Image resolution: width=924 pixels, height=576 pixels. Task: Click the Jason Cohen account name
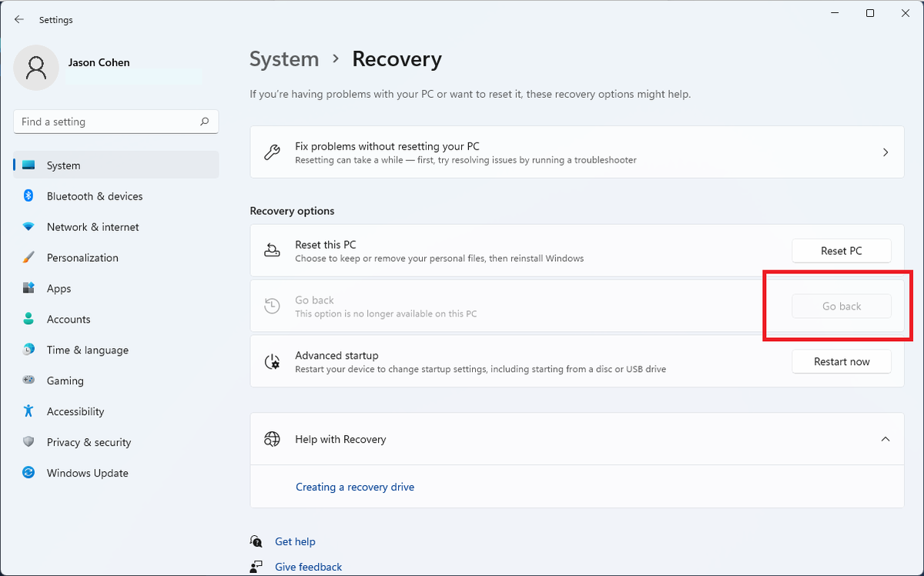(99, 62)
